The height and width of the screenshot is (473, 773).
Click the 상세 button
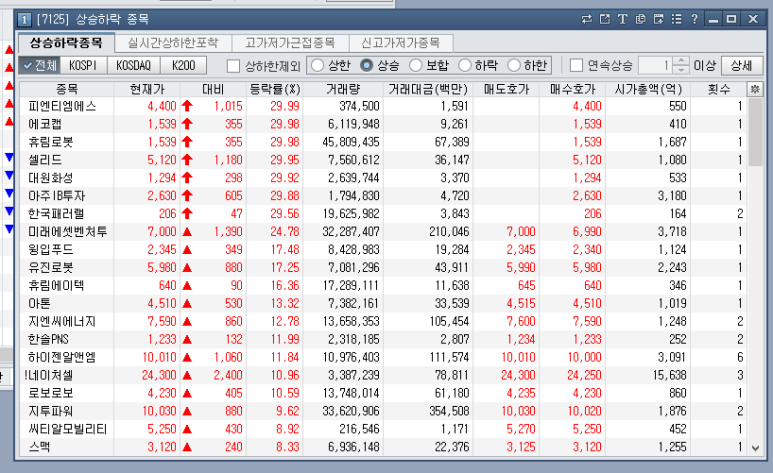pos(741,65)
